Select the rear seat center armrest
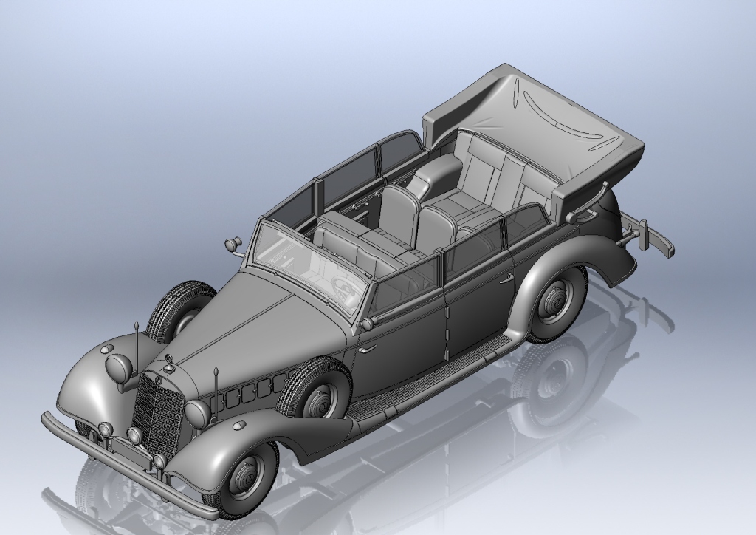756x535 pixels. (x=443, y=174)
